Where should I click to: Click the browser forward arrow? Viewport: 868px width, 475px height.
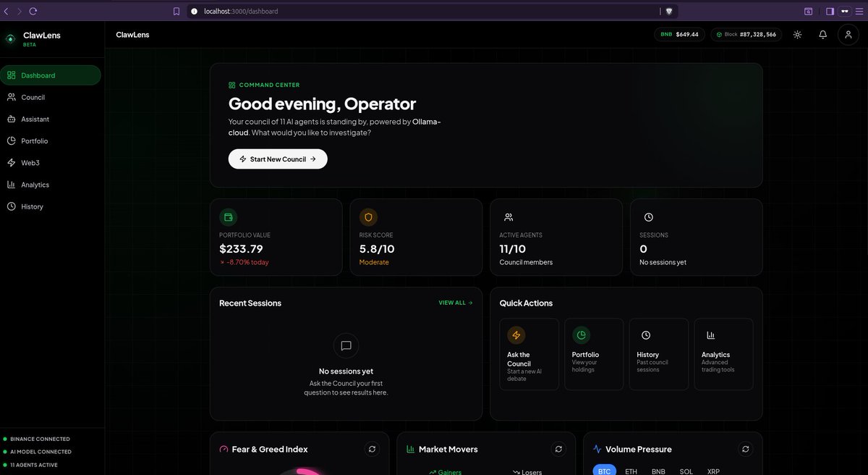point(20,11)
